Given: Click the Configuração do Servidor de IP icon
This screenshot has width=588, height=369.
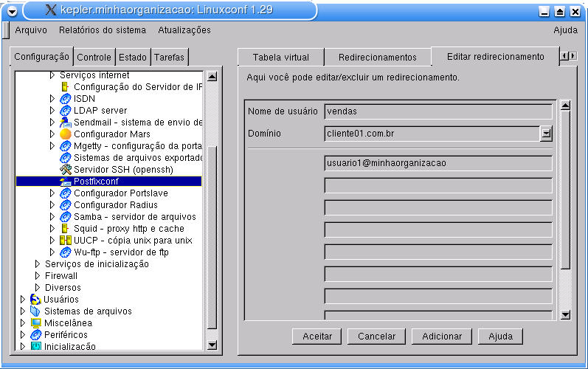Looking at the screenshot, I should click(x=64, y=87).
